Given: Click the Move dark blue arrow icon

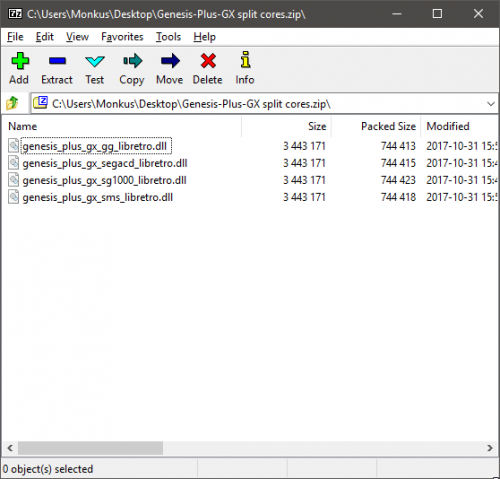Looking at the screenshot, I should pos(170,61).
